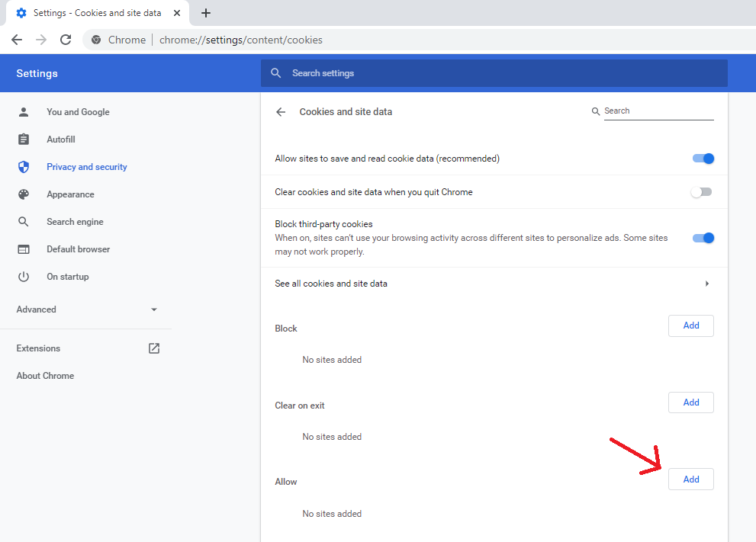Click Add button for Allow list
Screen dimensions: 756x542
click(690, 479)
